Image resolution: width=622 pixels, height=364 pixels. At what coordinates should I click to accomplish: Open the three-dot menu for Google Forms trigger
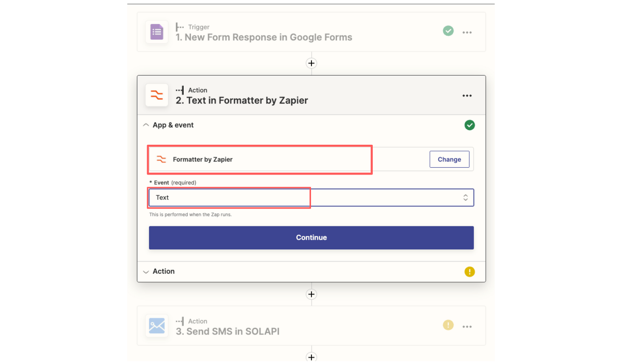click(467, 33)
